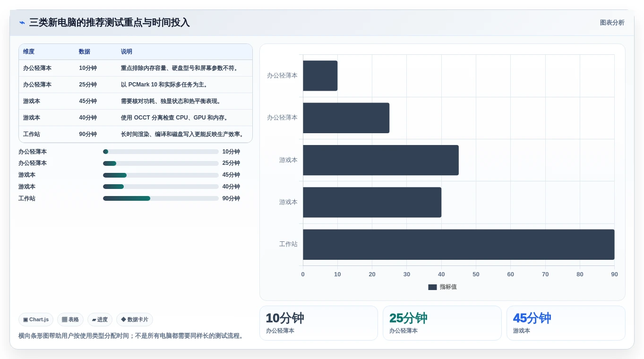Click the 0 tick on the chart's x-axis
This screenshot has height=359, width=644.
click(x=303, y=274)
